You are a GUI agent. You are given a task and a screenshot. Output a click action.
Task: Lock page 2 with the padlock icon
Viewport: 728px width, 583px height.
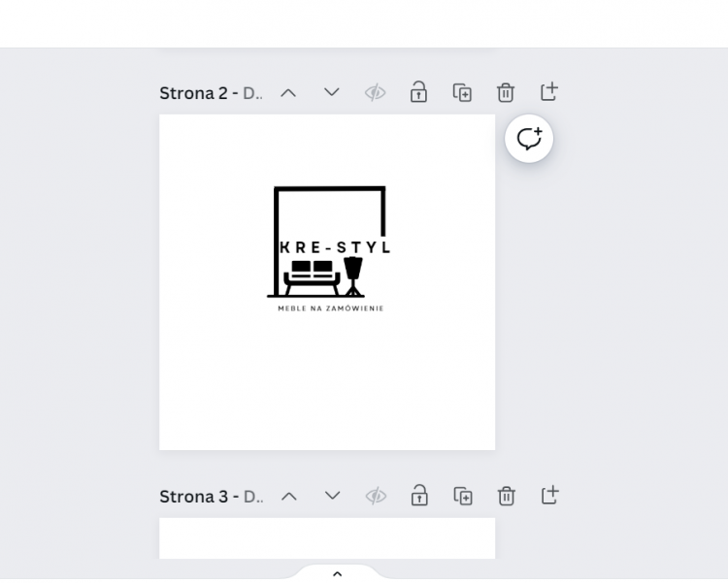point(418,92)
